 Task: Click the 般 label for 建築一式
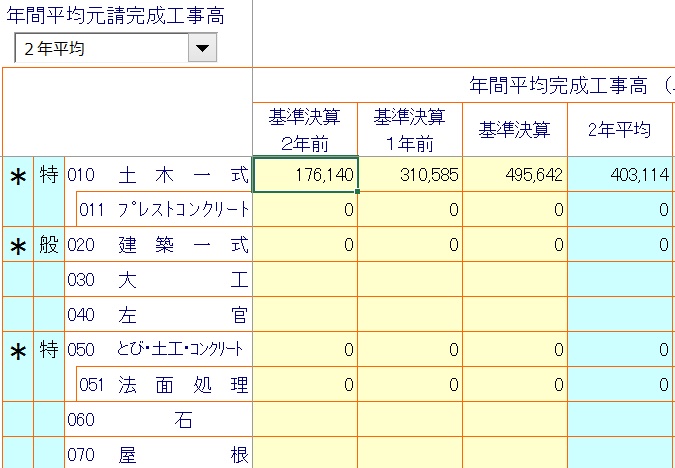pos(49,245)
